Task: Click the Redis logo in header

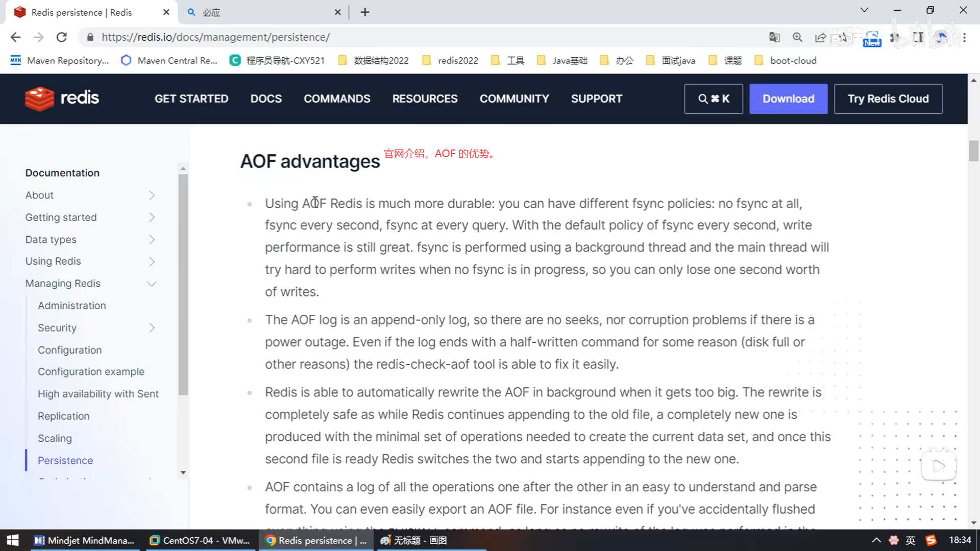Action: point(62,98)
